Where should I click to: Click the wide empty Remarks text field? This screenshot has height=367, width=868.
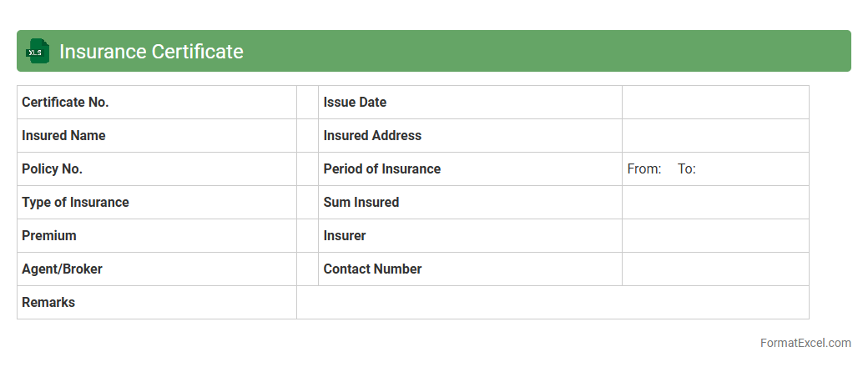[553, 303]
